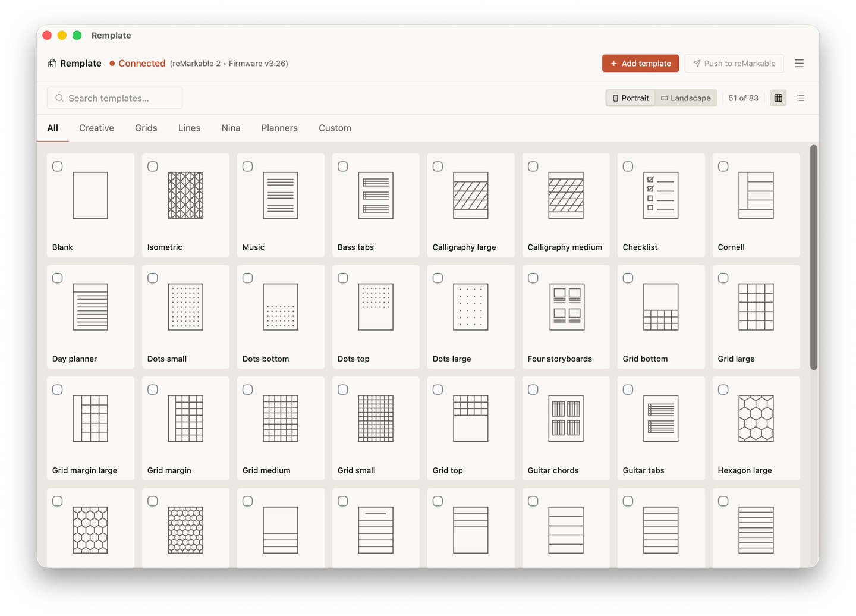Click the vertical scrollbar thumb
This screenshot has width=856, height=616.
[x=814, y=257]
